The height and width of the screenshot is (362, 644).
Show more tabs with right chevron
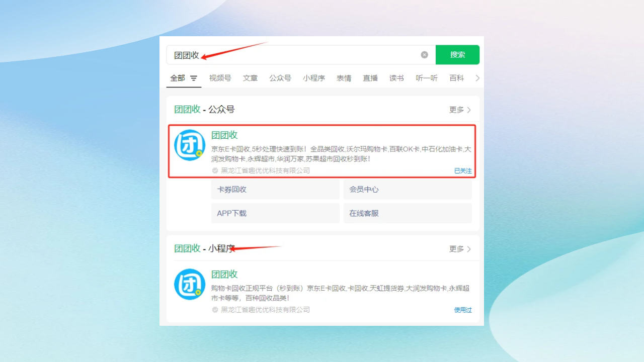(477, 78)
